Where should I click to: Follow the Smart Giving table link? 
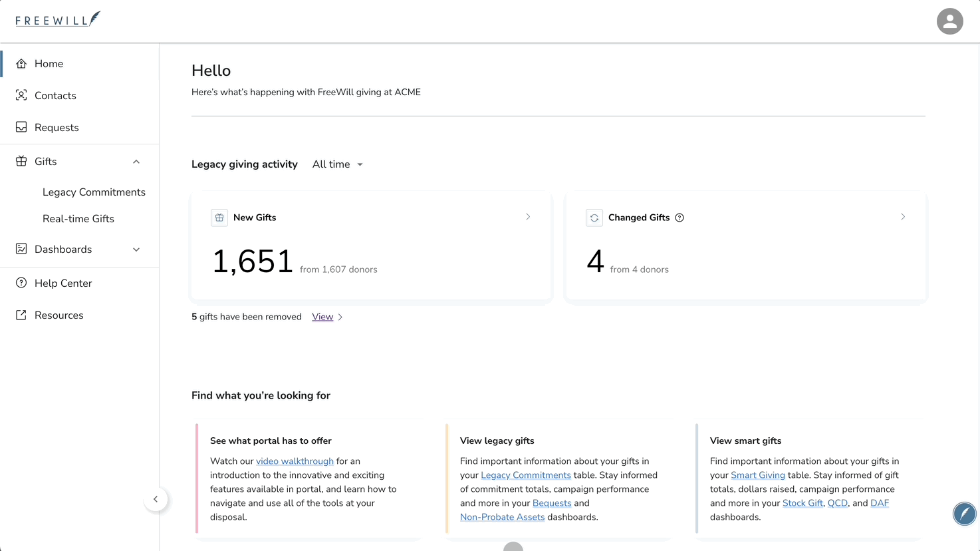pos(758,475)
